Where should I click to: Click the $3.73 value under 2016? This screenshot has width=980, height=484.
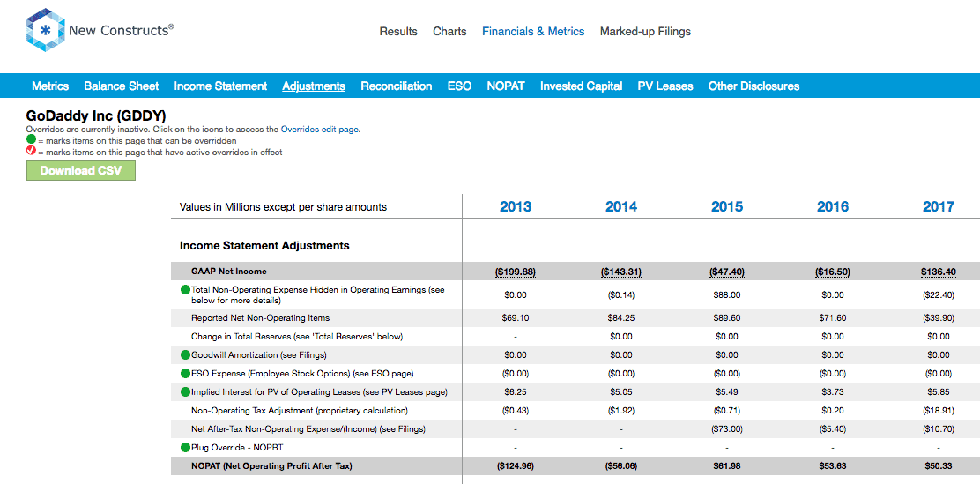click(x=833, y=392)
